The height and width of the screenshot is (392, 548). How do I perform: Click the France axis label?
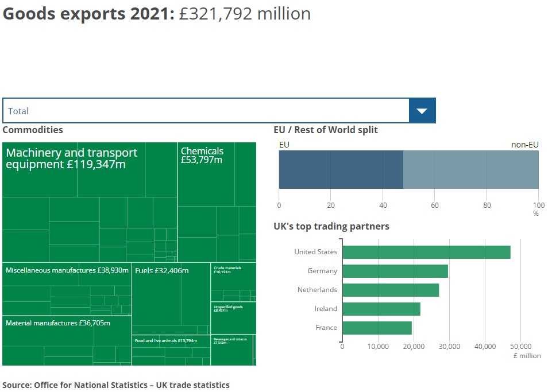click(326, 328)
